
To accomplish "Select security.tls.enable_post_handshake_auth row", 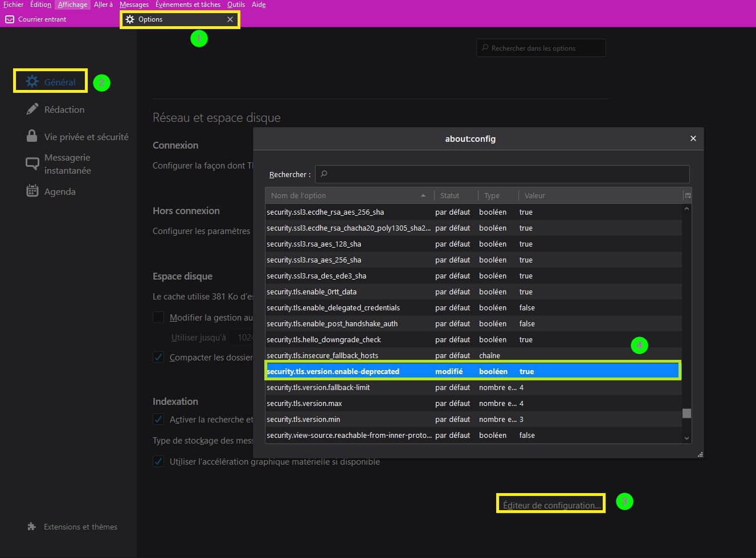I will (x=473, y=323).
